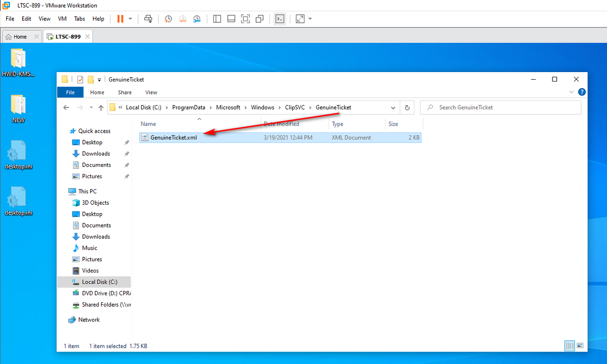This screenshot has width=607, height=364.
Task: Open the VMware Help menu
Action: (98, 18)
